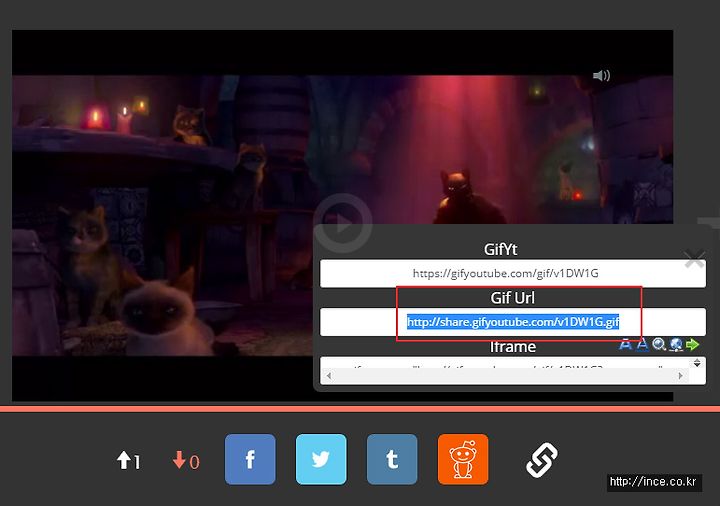Viewport: 720px width, 506px height.
Task: Click the 'Gif Url' heading text
Action: pos(512,298)
